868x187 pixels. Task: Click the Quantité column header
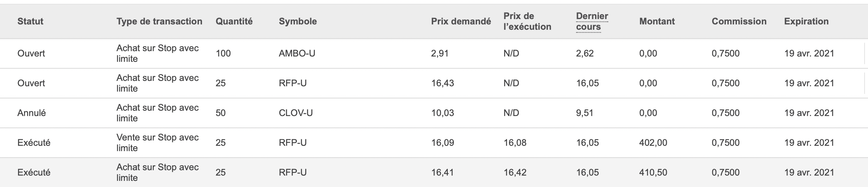coord(234,21)
